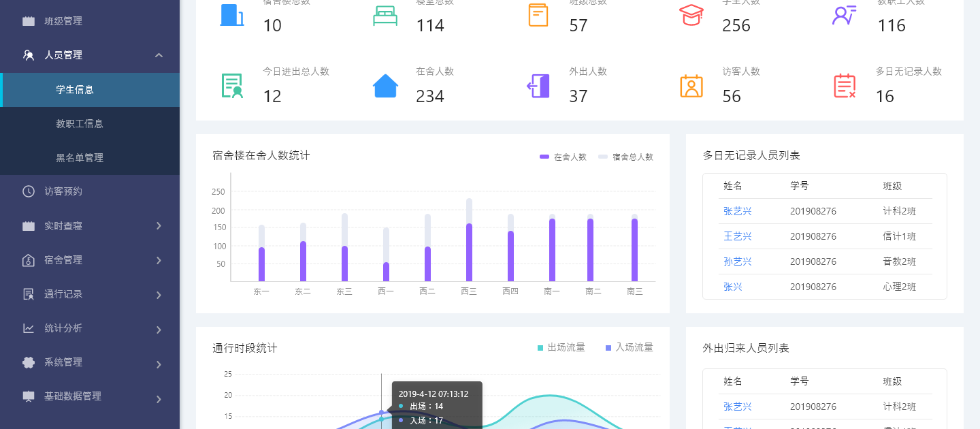The width and height of the screenshot is (980, 429).
Task: Click the 人员管理 person icon
Action: [x=29, y=55]
